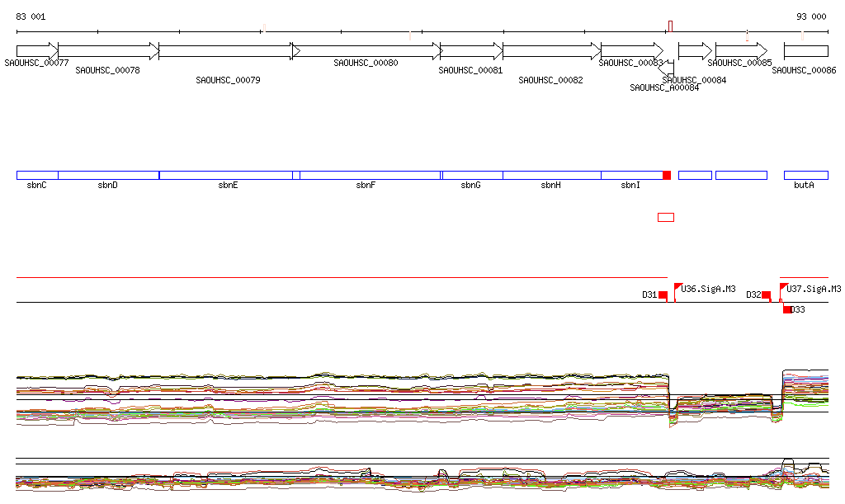
Task: Click the empty red outlined rectangle
Action: click(x=665, y=217)
